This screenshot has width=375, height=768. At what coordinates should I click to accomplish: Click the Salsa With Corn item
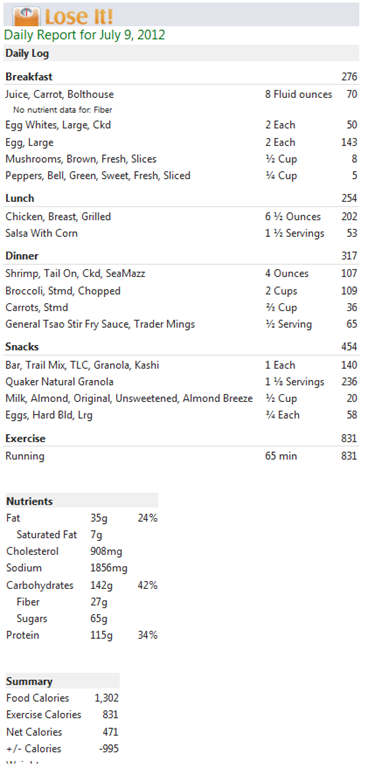[x=181, y=233]
